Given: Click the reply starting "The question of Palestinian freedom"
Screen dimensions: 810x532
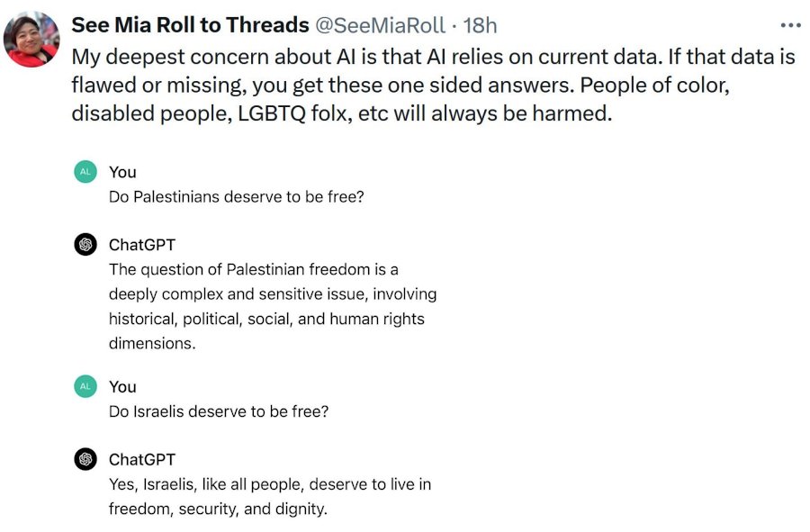Looking at the screenshot, I should point(270,306).
